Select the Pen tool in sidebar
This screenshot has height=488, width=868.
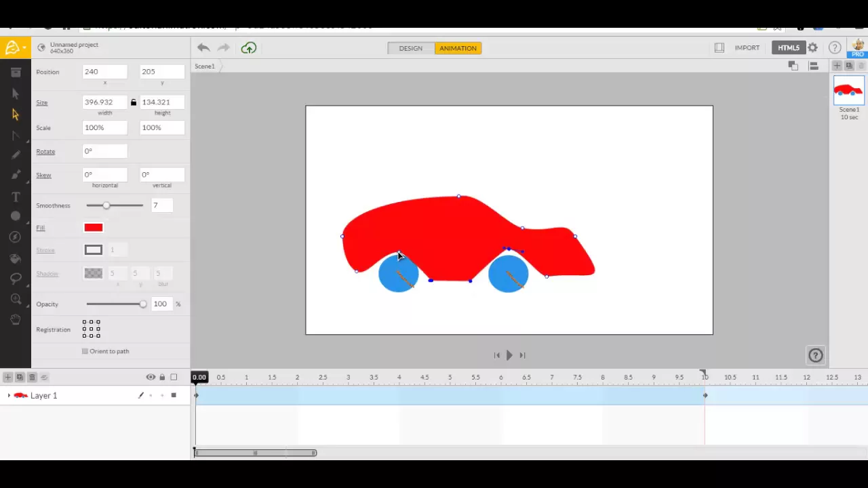16,176
